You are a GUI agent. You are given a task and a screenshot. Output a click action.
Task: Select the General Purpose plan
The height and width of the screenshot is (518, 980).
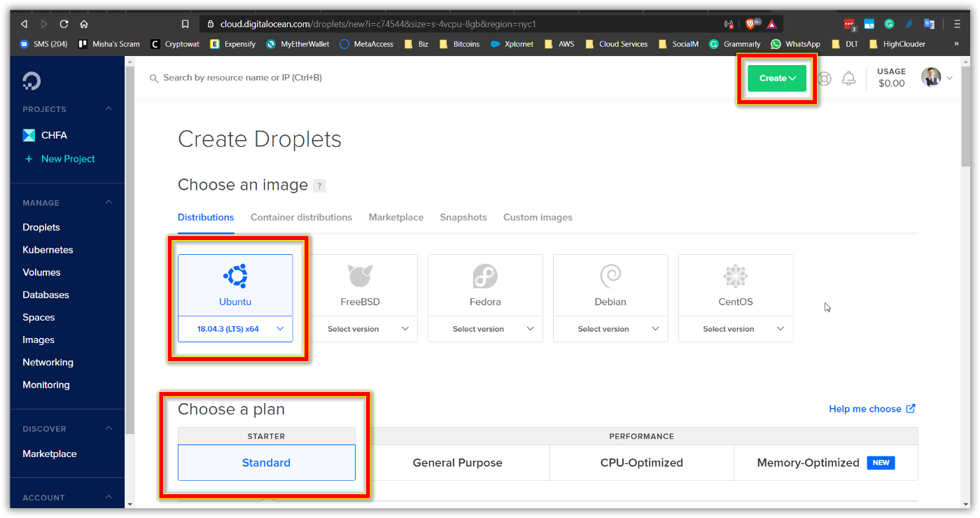[x=458, y=463]
